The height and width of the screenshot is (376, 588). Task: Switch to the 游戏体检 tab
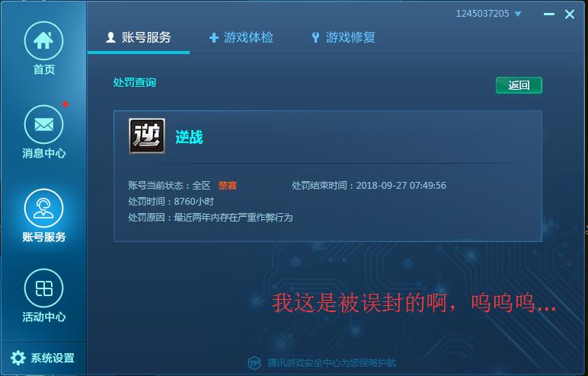click(241, 37)
